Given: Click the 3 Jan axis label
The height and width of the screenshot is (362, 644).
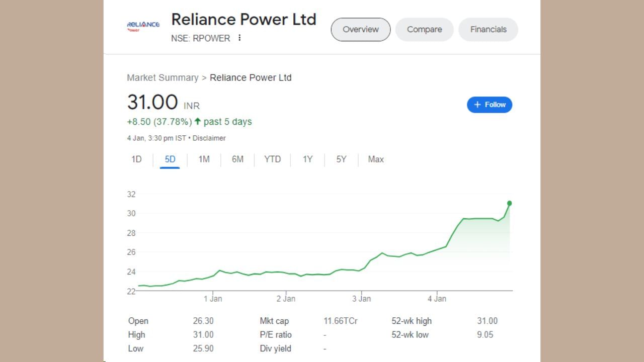Looking at the screenshot, I should pos(361,299).
